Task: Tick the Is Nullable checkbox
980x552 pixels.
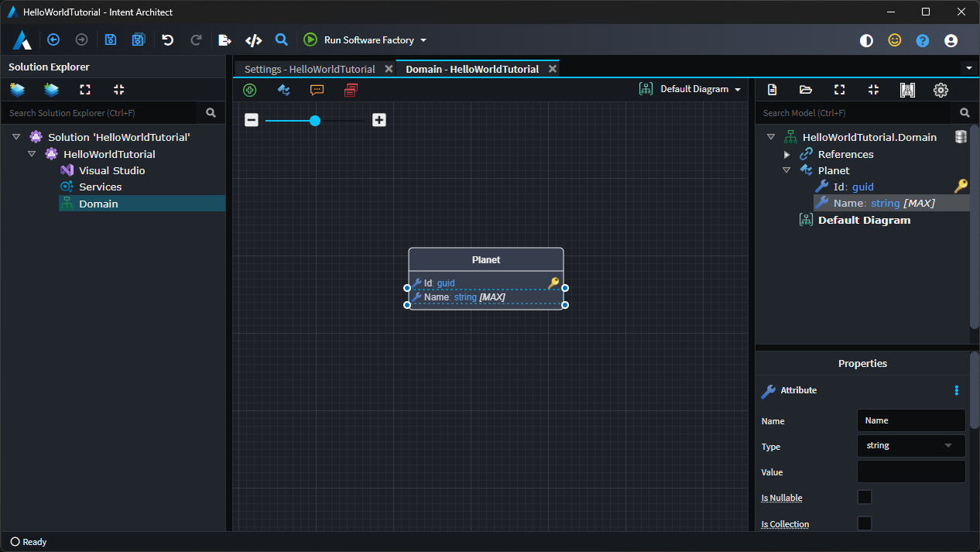Action: (x=865, y=497)
